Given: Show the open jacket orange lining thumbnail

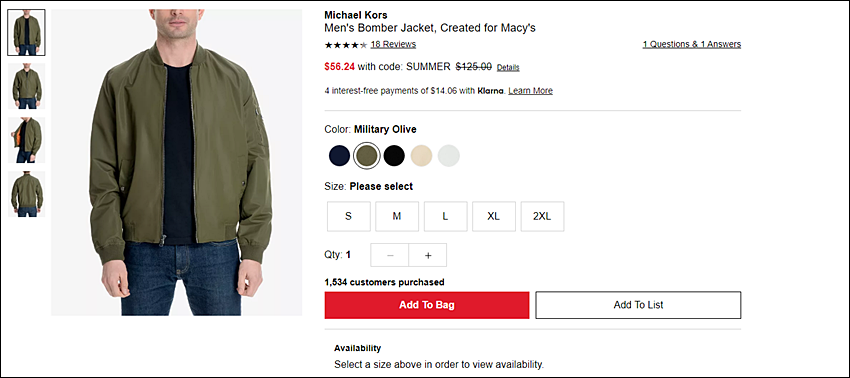Looking at the screenshot, I should [x=27, y=140].
